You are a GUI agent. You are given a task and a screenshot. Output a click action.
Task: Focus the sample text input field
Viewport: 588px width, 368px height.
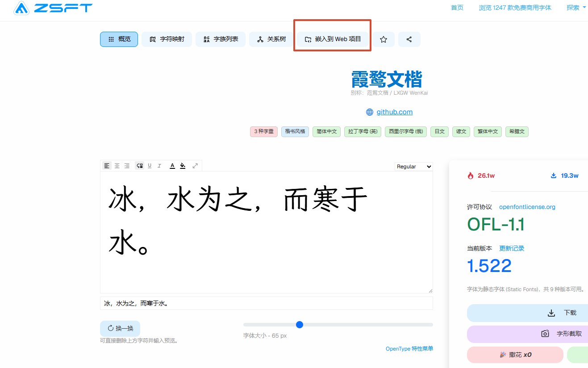click(267, 303)
